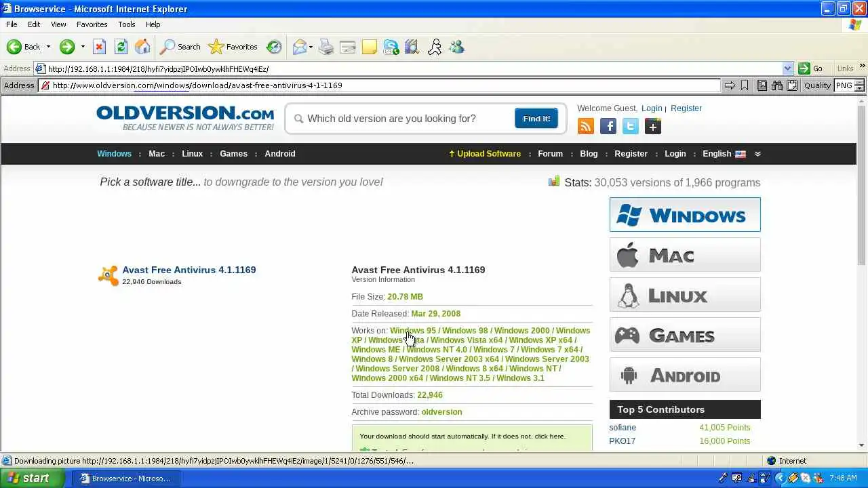Click the black plus share icon

click(x=653, y=126)
